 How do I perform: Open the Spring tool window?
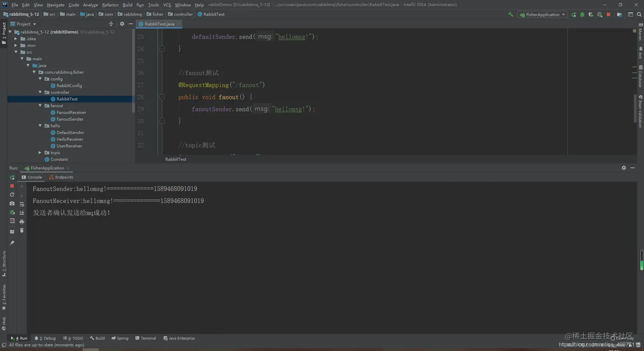(x=120, y=339)
